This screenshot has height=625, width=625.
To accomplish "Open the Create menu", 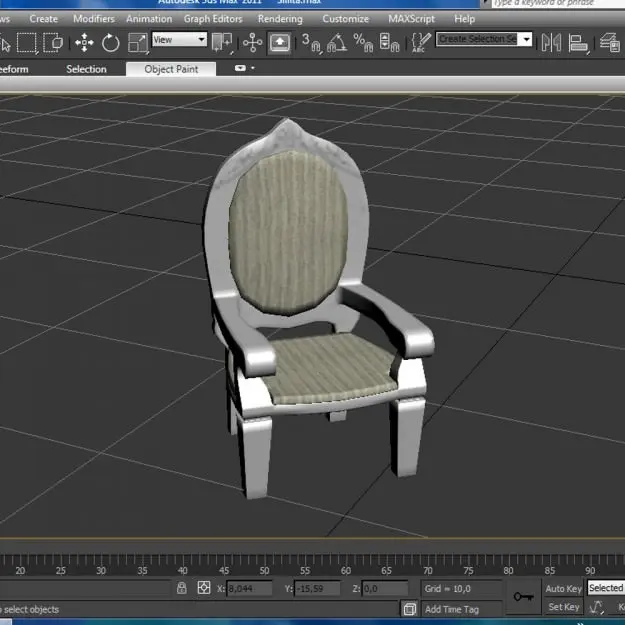I will click(43, 19).
